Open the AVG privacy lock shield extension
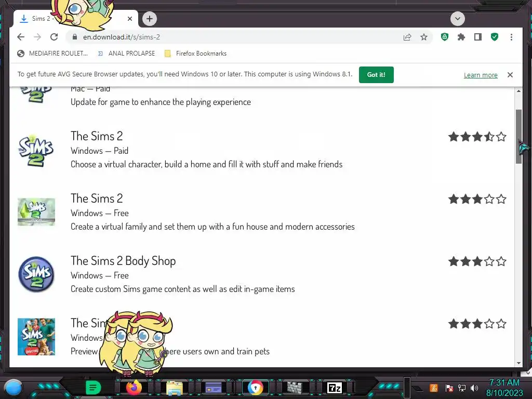The height and width of the screenshot is (399, 532). [x=445, y=37]
